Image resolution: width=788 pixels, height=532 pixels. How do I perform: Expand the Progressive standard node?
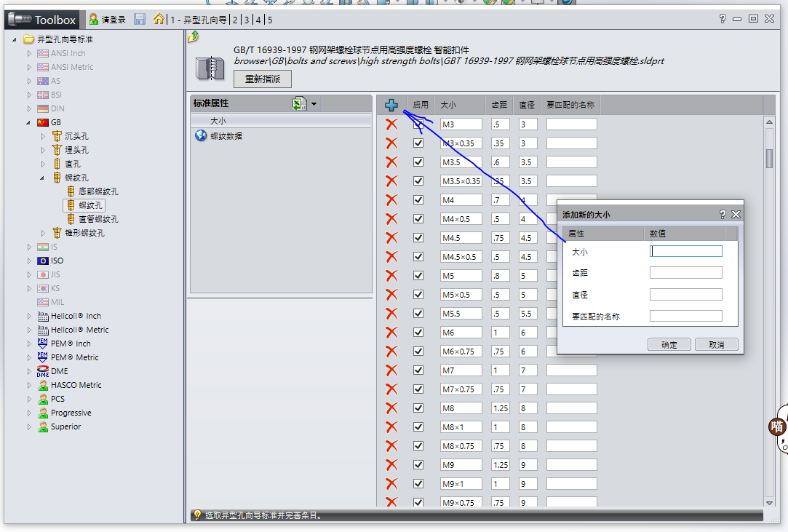(28, 413)
